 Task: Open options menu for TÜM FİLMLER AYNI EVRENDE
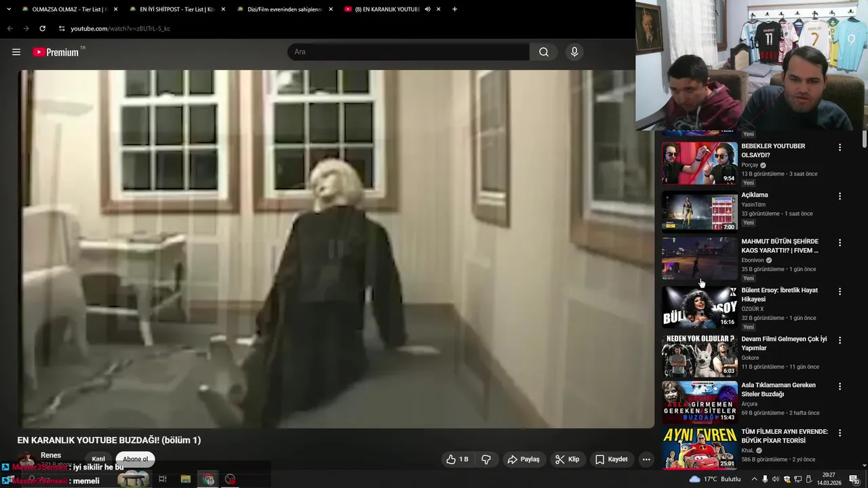click(x=840, y=432)
